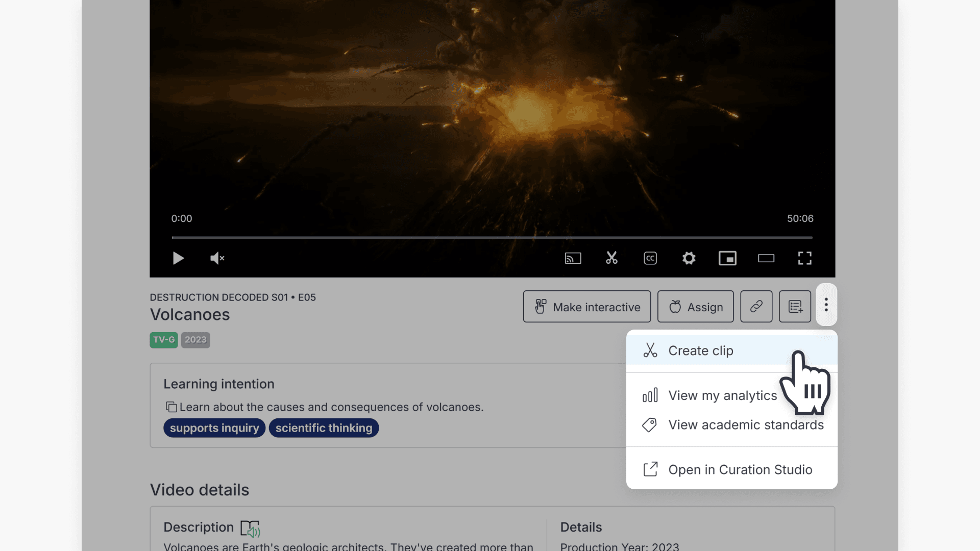Toggle the 'supports inquiry' tag

pyautogui.click(x=214, y=428)
